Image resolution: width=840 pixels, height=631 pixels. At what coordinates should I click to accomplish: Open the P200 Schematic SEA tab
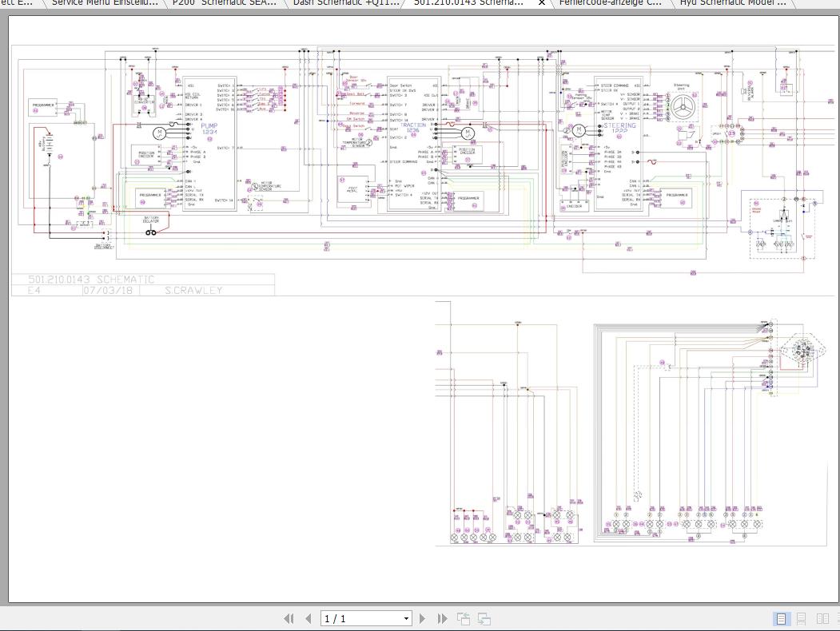pos(225,3)
